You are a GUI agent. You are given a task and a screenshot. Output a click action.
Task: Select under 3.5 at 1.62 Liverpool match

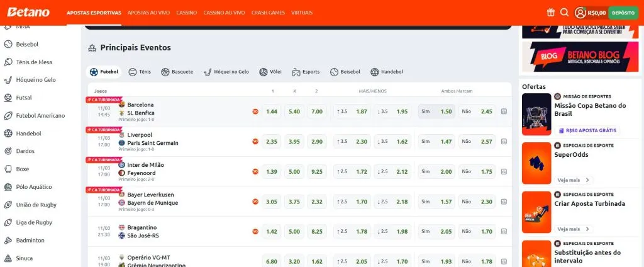point(392,142)
